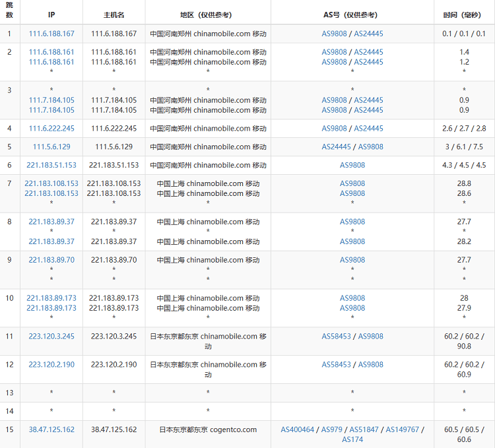Image resolution: width=495 pixels, height=448 pixels.
Task: Click AS24445 in the hop 1 row
Action: pyautogui.click(x=368, y=34)
